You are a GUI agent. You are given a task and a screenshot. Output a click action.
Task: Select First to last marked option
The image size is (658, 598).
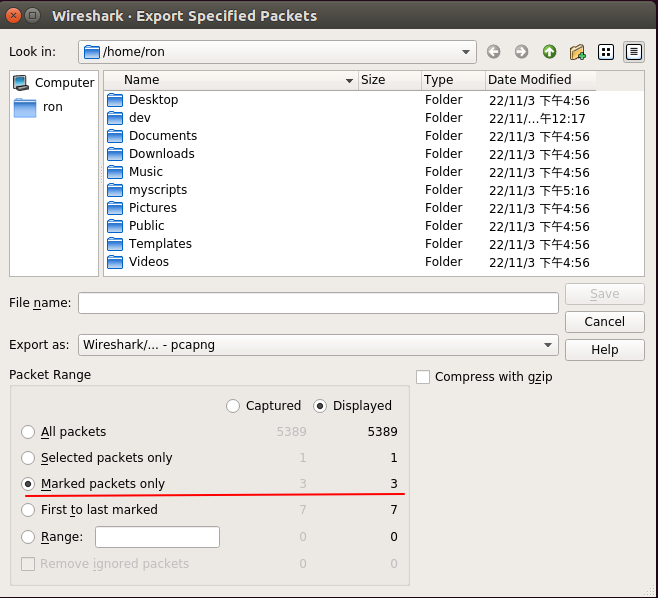pyautogui.click(x=28, y=510)
